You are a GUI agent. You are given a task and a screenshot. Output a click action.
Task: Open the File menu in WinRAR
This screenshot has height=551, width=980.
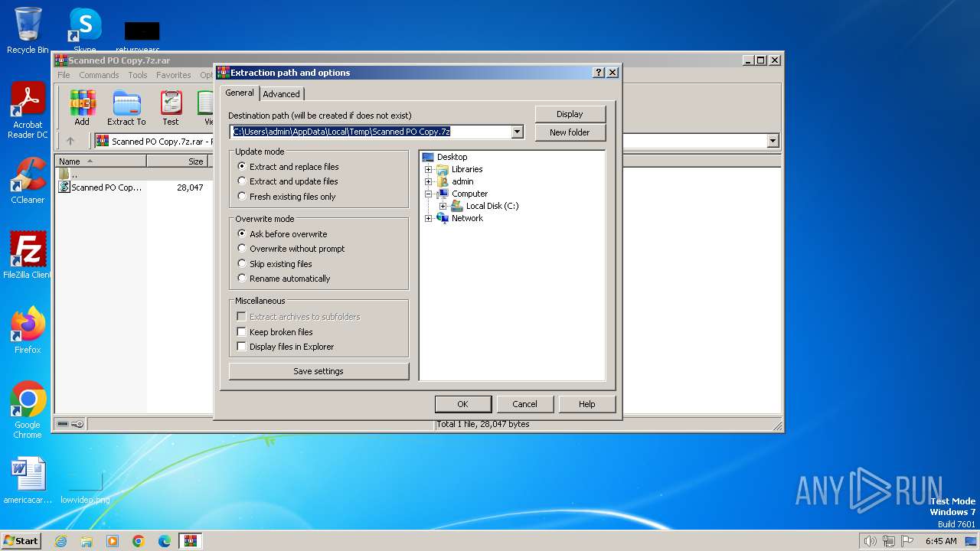(x=64, y=75)
